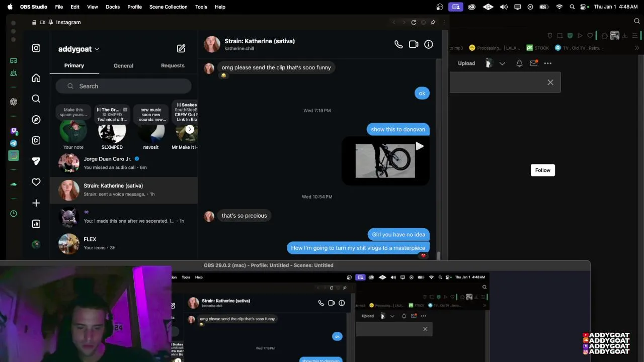The height and width of the screenshot is (362, 644).
Task: Open the Tools menu in OBS menu bar
Action: pyautogui.click(x=201, y=7)
